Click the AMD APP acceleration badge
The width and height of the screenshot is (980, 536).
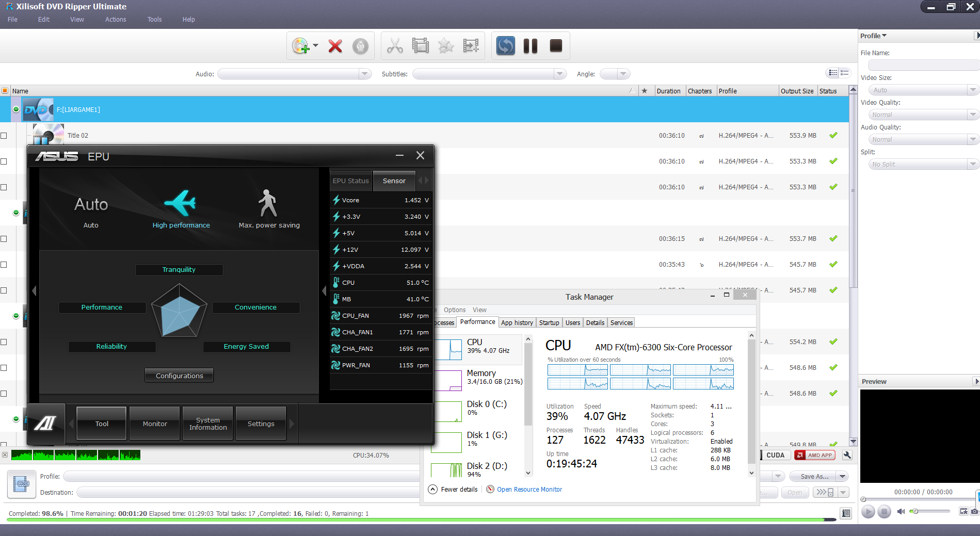point(815,455)
